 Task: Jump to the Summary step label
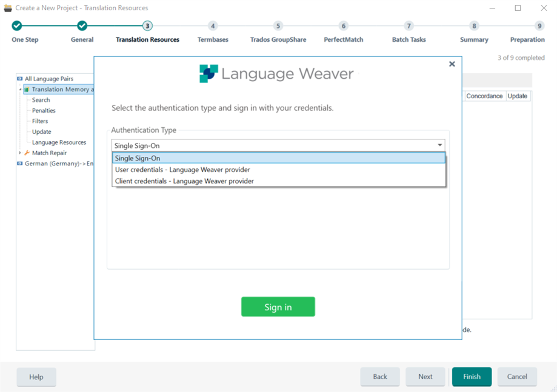click(x=474, y=40)
